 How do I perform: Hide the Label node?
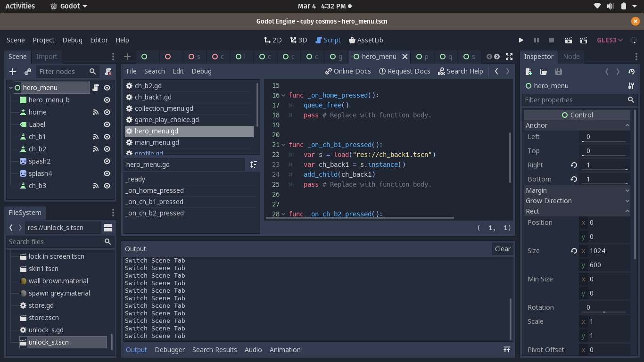(x=107, y=124)
